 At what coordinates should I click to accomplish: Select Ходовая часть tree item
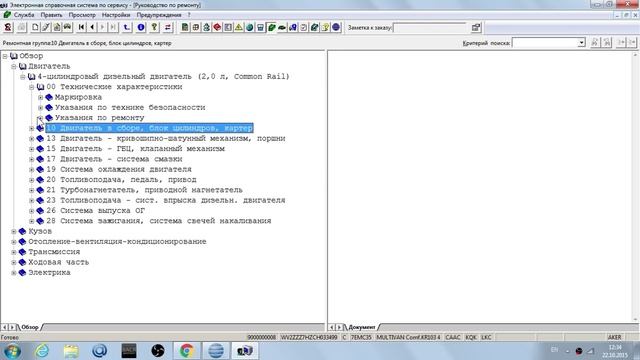[x=58, y=262]
